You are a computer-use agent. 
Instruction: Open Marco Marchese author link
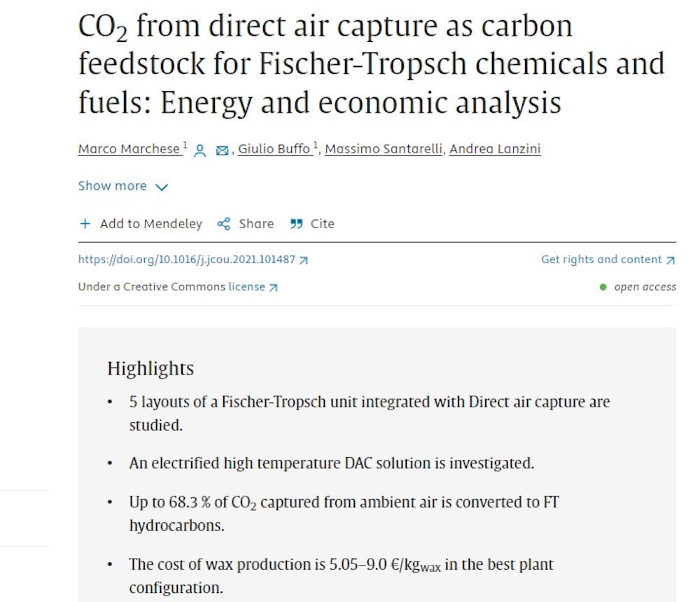(x=129, y=148)
